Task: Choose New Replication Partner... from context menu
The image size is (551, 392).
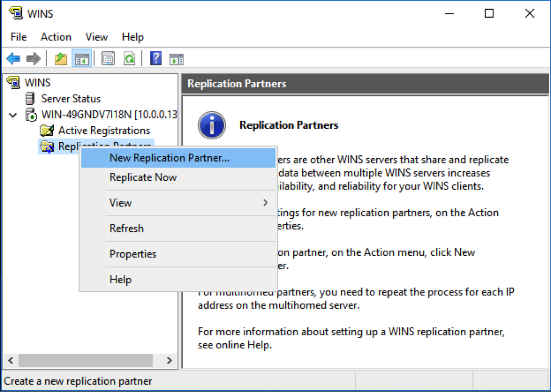Action: coord(169,158)
